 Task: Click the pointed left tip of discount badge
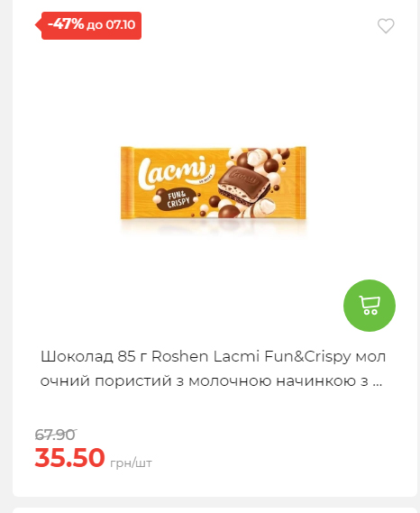[38, 25]
